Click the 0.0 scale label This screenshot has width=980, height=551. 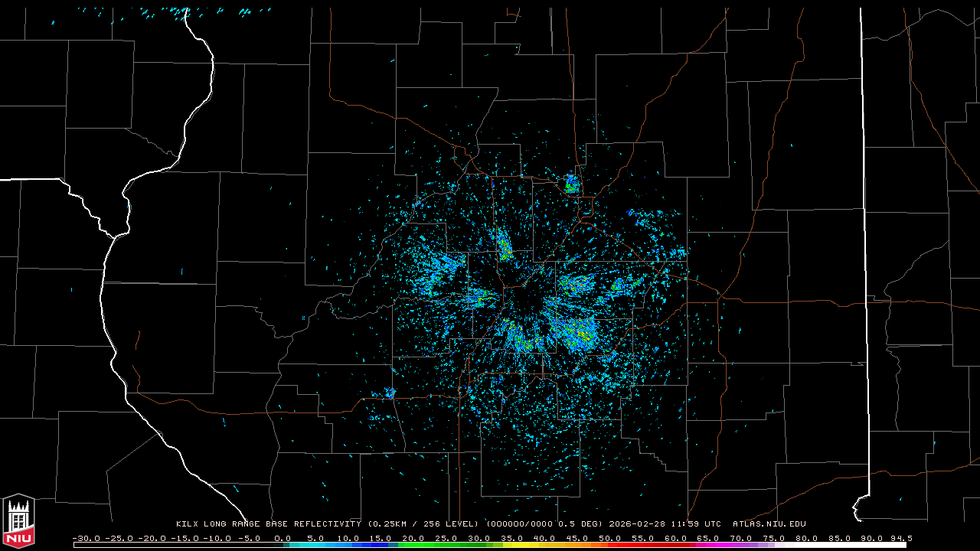[283, 538]
